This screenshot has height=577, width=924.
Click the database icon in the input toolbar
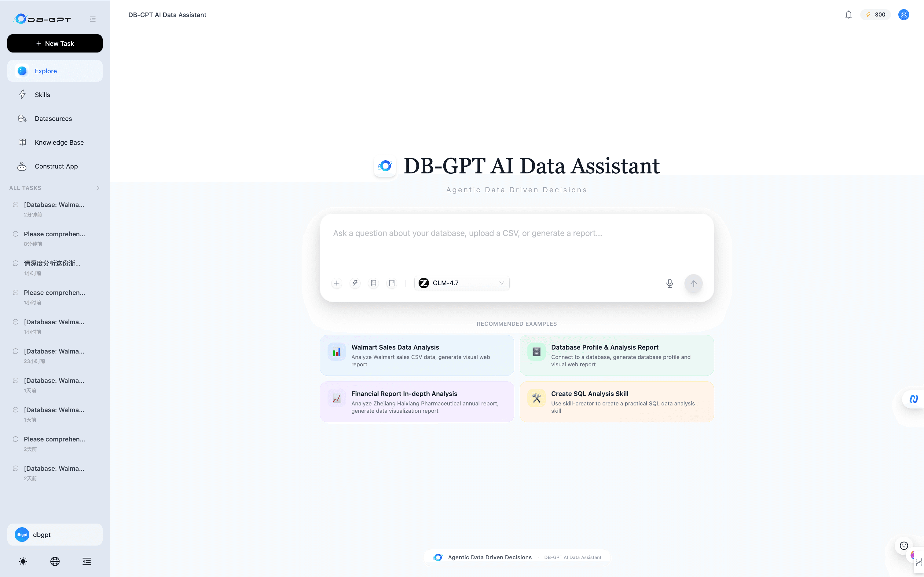373,283
